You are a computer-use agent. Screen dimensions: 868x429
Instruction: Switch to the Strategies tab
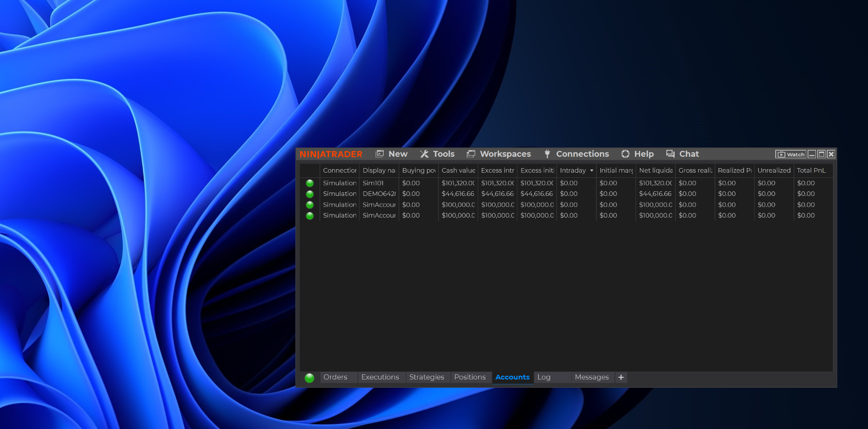point(427,377)
